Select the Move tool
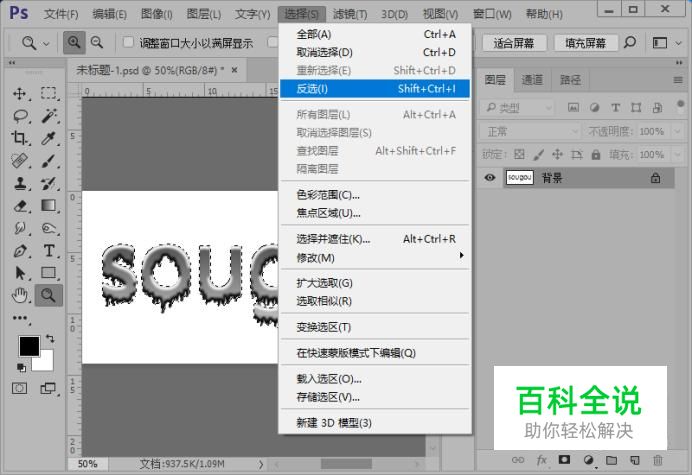Image resolution: width=692 pixels, height=475 pixels. click(x=19, y=94)
